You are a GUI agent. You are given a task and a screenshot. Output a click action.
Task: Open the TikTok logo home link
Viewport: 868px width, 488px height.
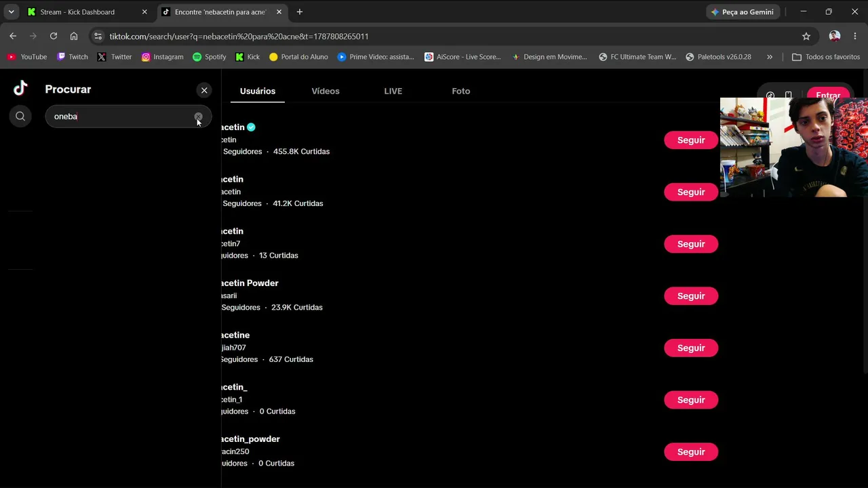pos(20,88)
